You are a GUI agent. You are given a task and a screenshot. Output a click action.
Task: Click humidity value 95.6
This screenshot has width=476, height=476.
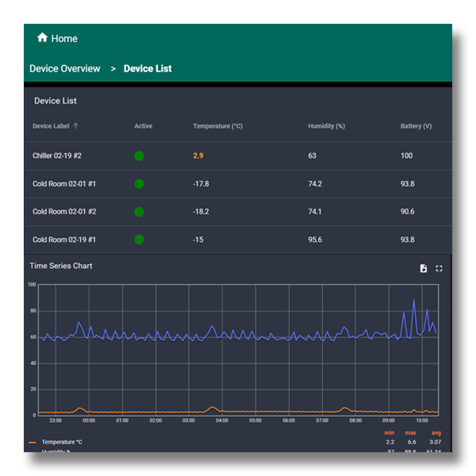tap(315, 240)
